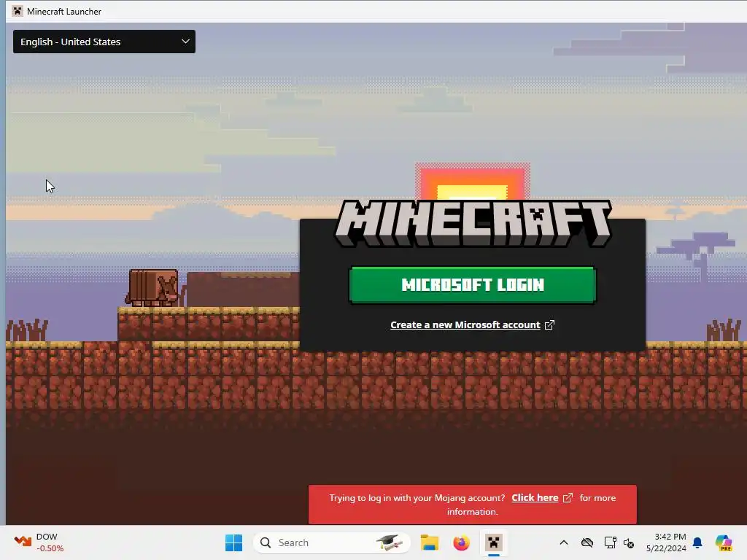Open the Windows Start menu
The height and width of the screenshot is (560, 747).
[233, 542]
